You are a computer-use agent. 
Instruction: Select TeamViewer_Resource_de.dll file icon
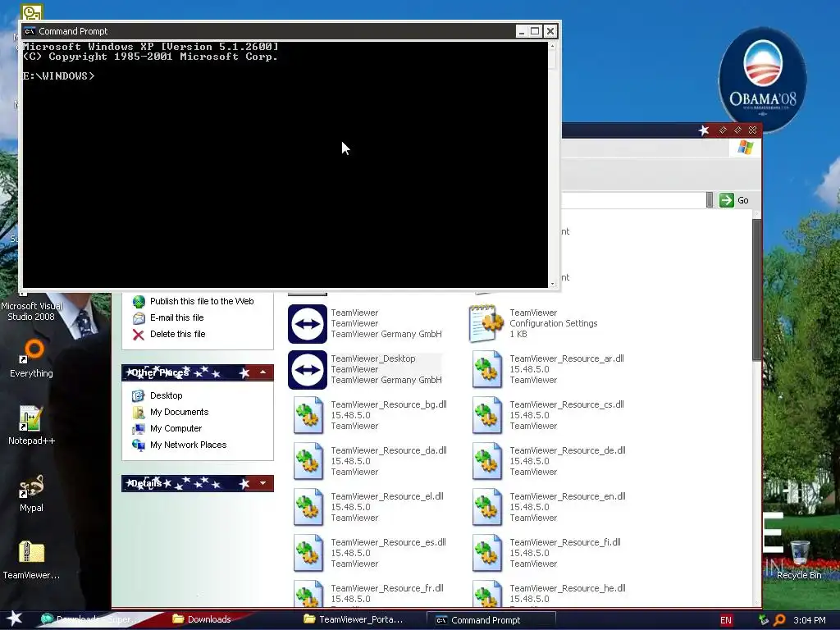coord(486,461)
